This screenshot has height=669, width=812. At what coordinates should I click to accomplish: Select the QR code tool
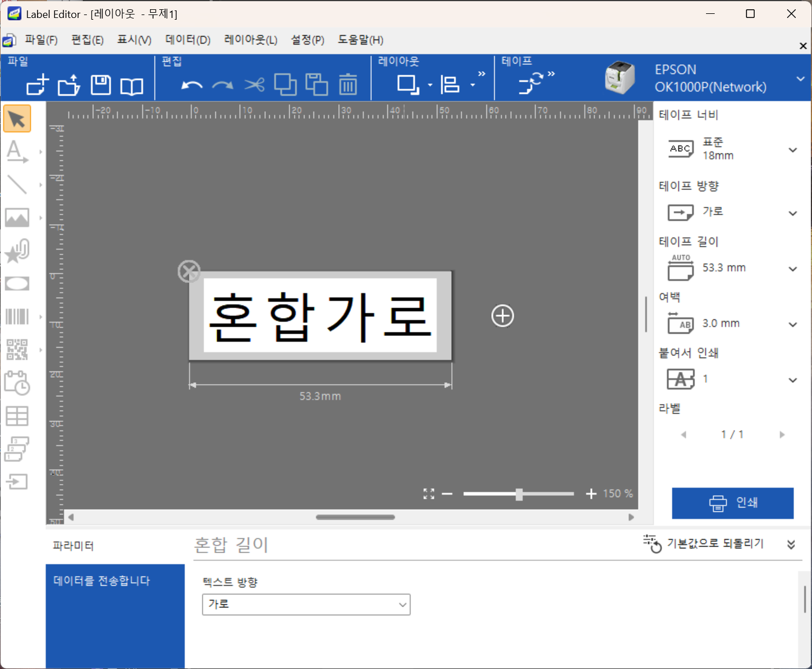coord(17,350)
